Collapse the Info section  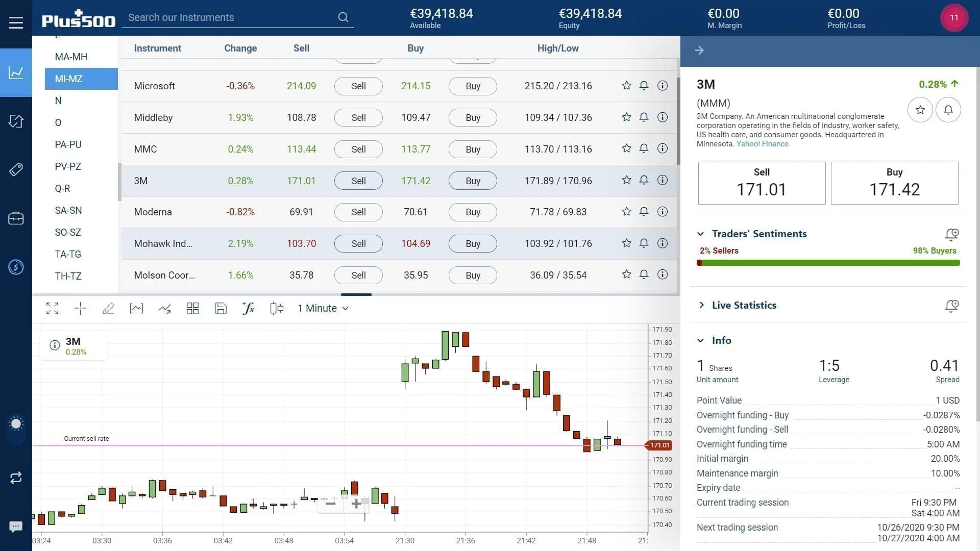701,340
